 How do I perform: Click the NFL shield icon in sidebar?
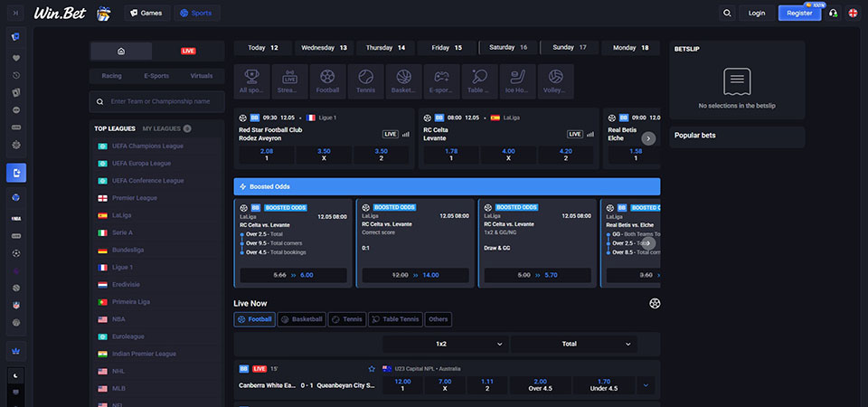point(16,305)
